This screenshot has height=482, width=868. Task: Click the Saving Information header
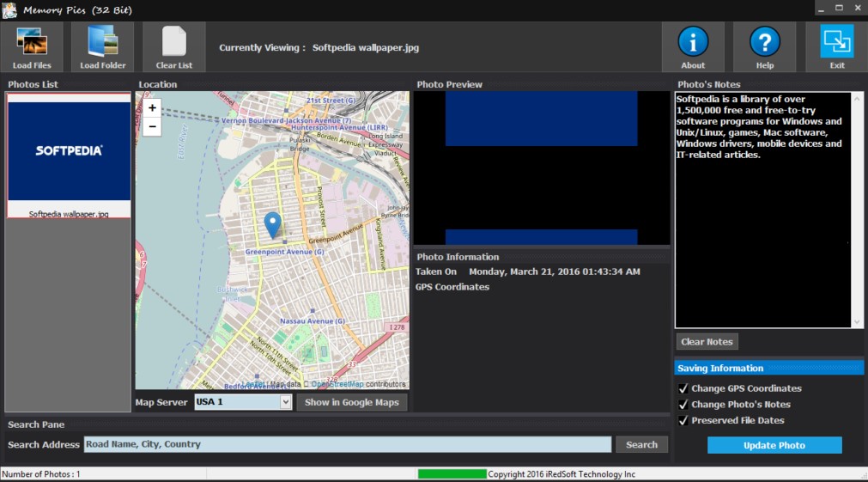(x=769, y=368)
